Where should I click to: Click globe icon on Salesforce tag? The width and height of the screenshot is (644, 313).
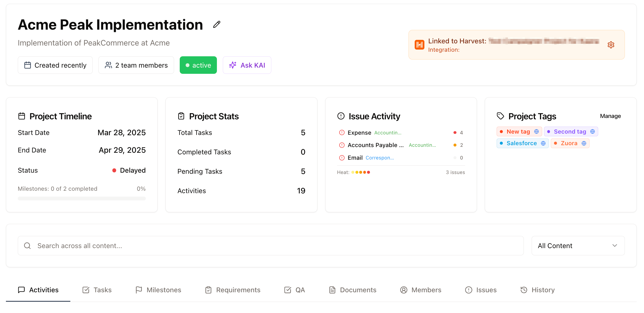[543, 143]
